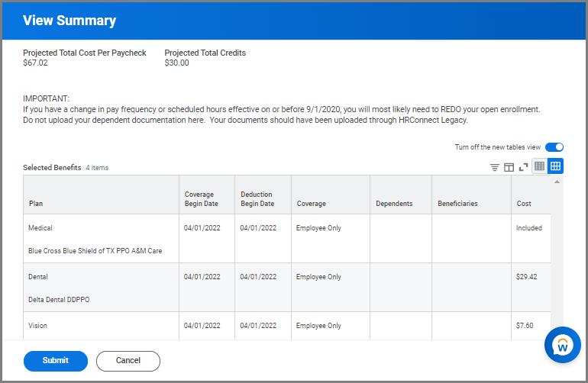Click the Submit button
This screenshot has height=383, width=588.
pyautogui.click(x=56, y=361)
